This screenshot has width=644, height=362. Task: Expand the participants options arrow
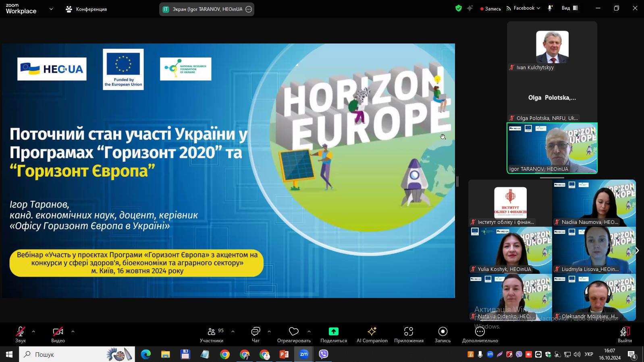(x=233, y=331)
